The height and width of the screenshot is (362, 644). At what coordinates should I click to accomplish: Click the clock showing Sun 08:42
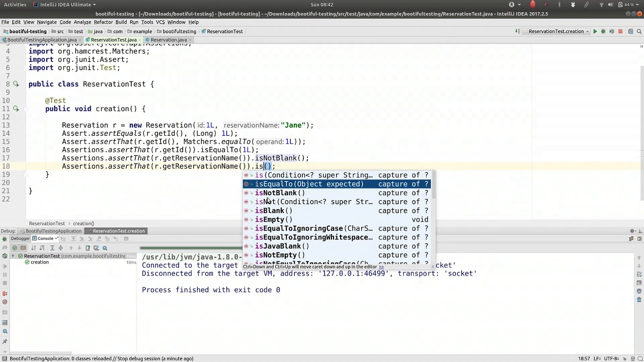tap(322, 5)
